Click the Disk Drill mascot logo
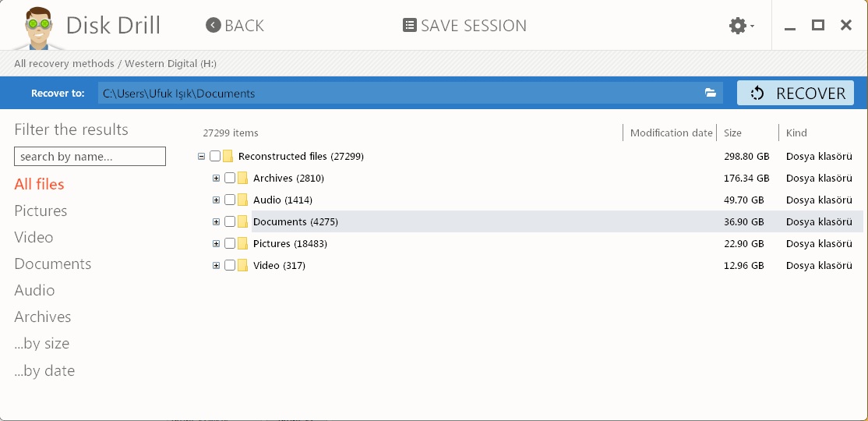The image size is (868, 421). click(x=37, y=28)
